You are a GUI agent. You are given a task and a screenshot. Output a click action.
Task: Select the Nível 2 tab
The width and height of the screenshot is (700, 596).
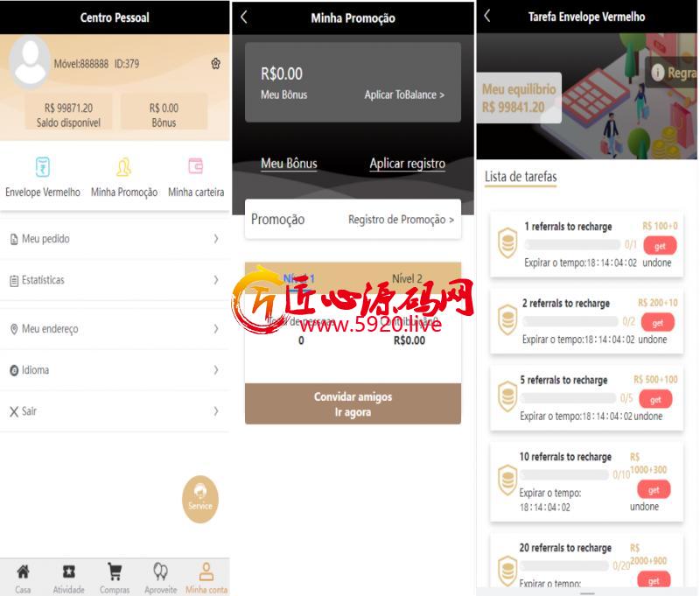(x=407, y=278)
